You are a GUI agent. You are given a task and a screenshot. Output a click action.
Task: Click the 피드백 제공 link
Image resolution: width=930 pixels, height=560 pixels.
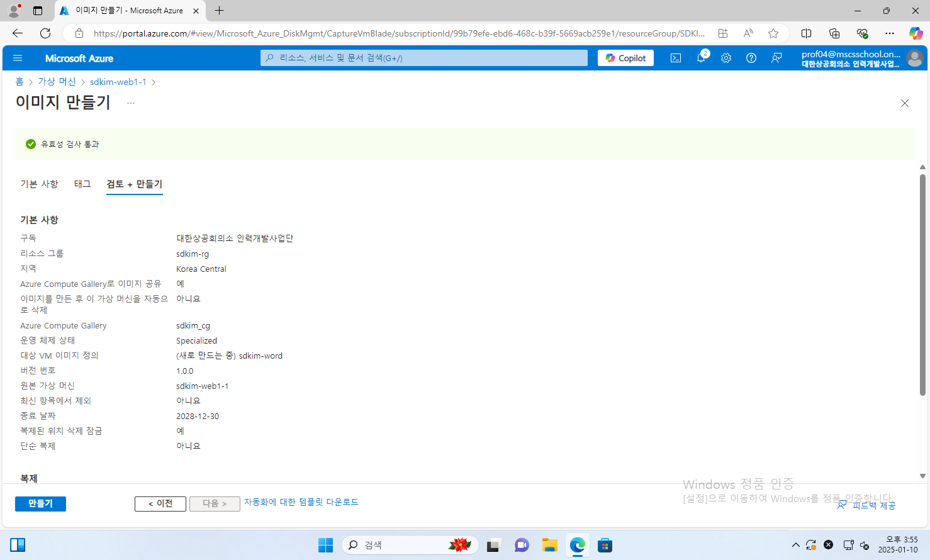tap(866, 505)
